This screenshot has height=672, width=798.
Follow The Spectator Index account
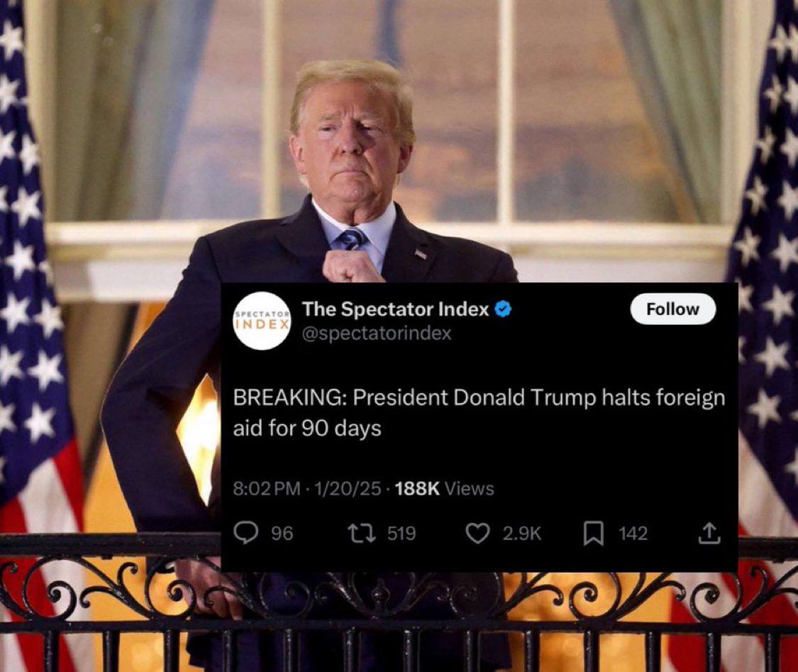pos(673,309)
